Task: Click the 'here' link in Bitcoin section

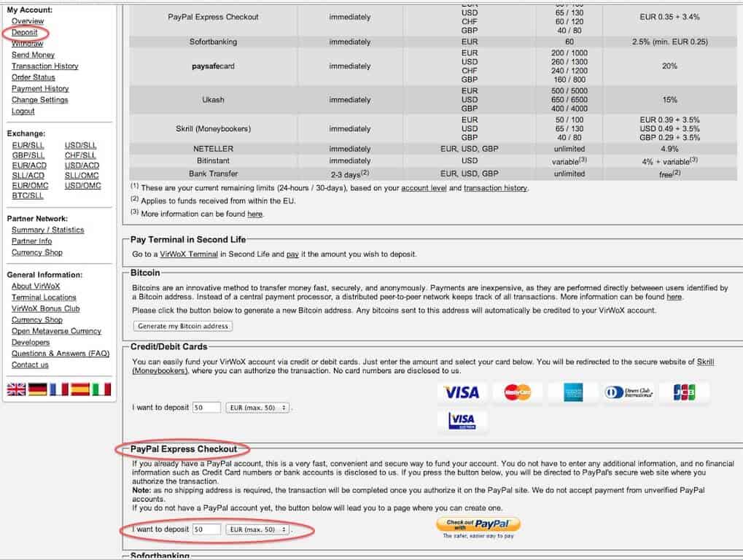Action: click(x=674, y=297)
